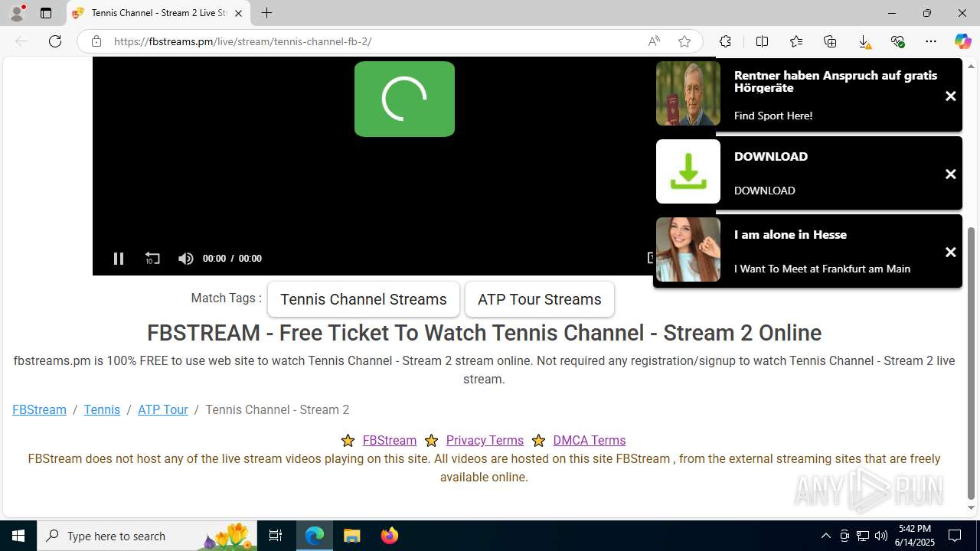Open browser profile icon

[x=17, y=13]
